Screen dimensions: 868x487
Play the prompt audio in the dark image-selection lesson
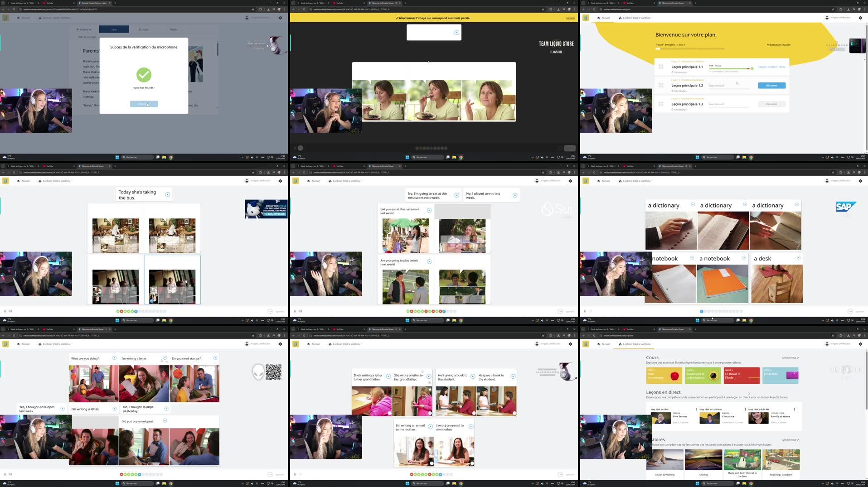point(456,33)
